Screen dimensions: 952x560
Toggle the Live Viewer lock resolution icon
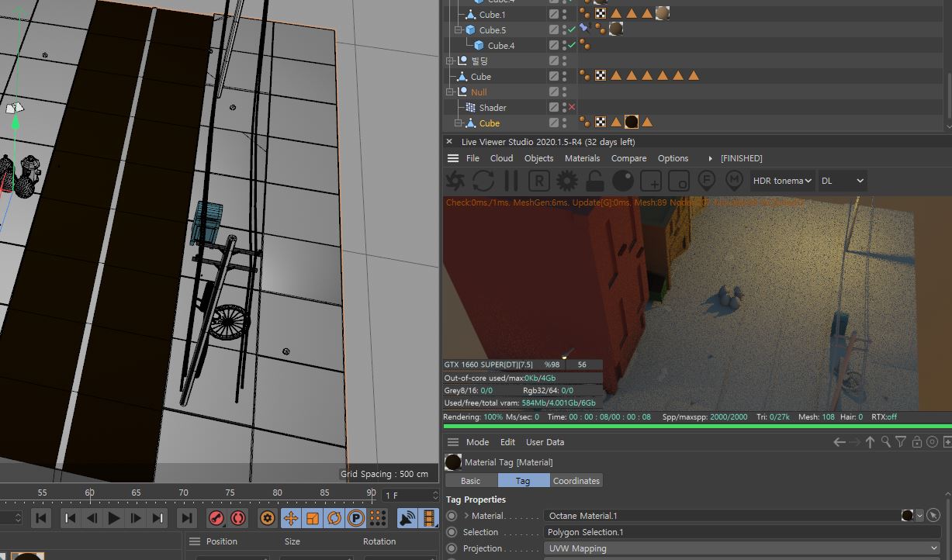[x=595, y=181]
